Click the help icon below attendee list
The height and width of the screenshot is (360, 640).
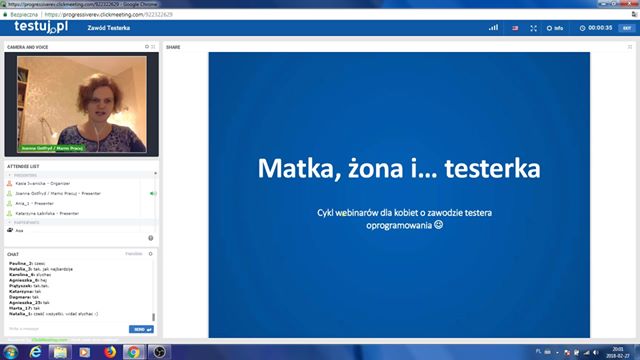point(151,238)
